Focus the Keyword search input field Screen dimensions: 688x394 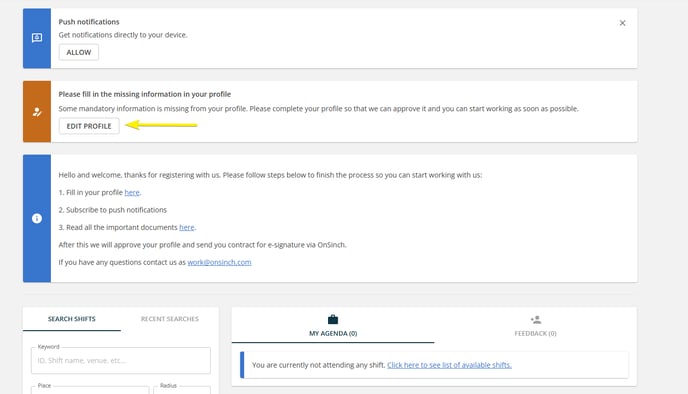point(121,360)
